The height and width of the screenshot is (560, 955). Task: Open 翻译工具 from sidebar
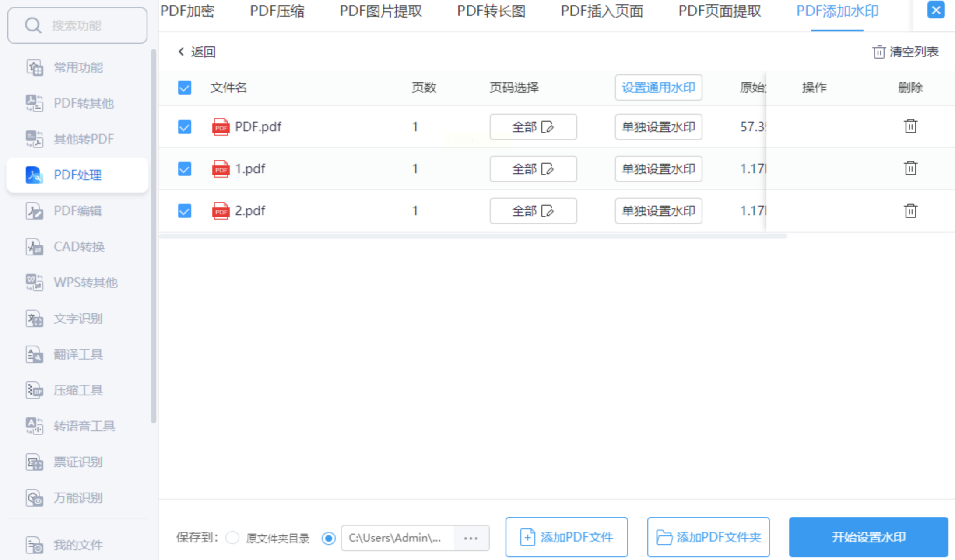click(78, 354)
